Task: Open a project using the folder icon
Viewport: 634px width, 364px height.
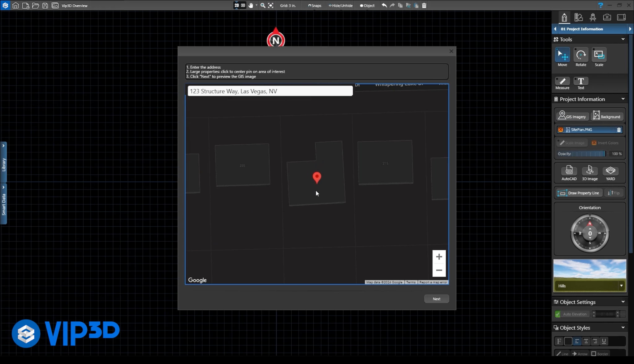Action: [x=35, y=5]
